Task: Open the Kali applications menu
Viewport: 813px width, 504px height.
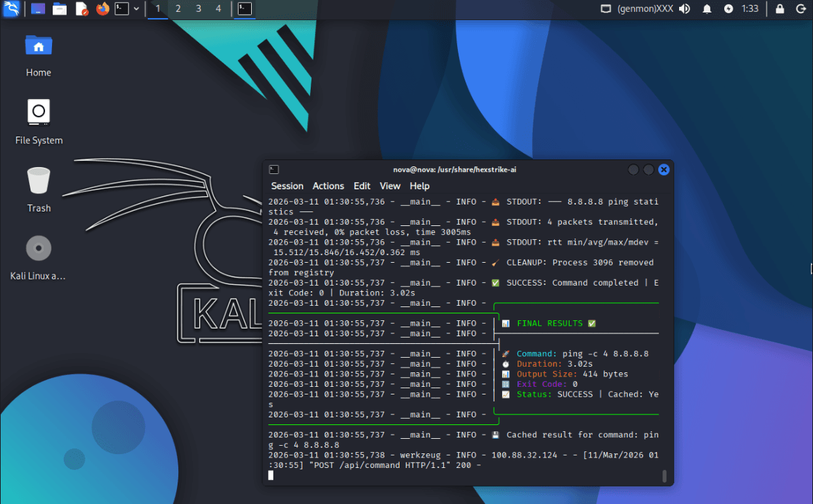Action: pyautogui.click(x=11, y=9)
